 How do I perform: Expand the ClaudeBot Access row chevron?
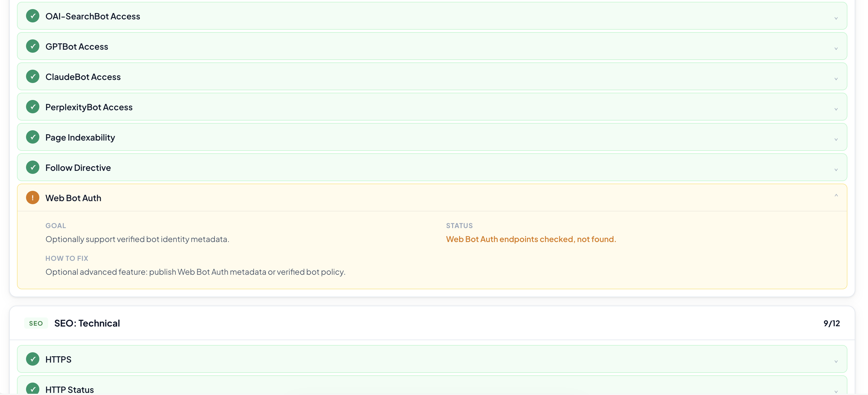[836, 79]
